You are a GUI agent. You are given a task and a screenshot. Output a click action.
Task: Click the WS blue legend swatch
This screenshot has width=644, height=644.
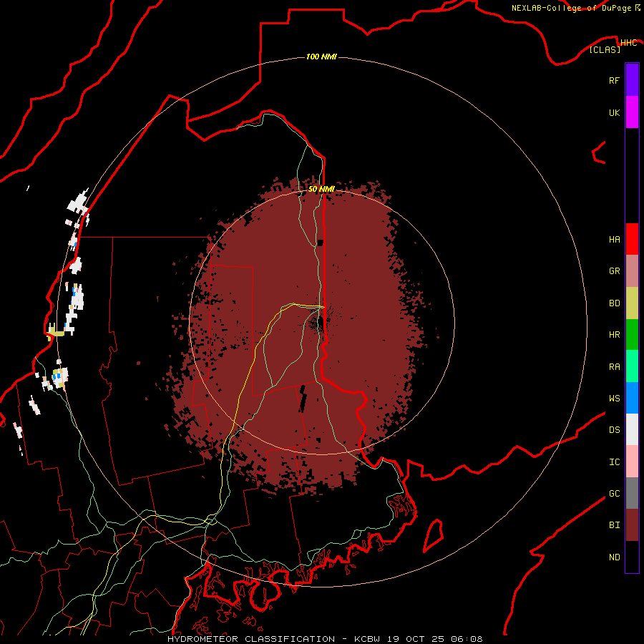pyautogui.click(x=632, y=398)
